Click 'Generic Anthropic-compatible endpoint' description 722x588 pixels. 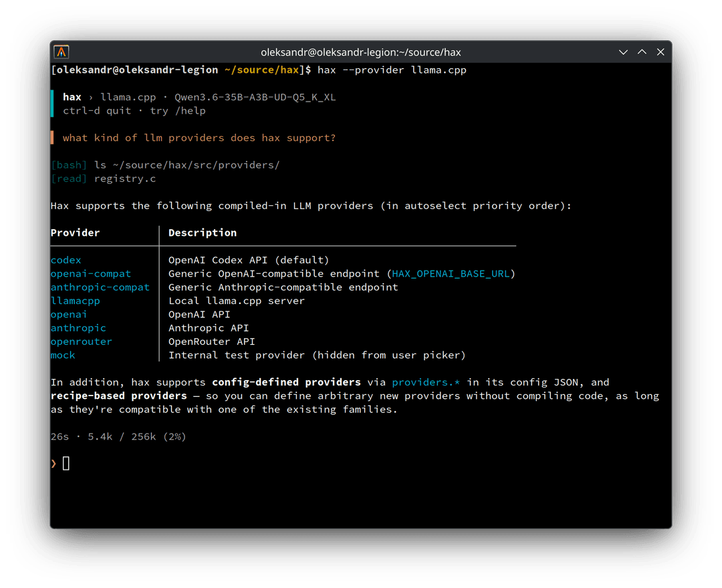[x=283, y=287]
